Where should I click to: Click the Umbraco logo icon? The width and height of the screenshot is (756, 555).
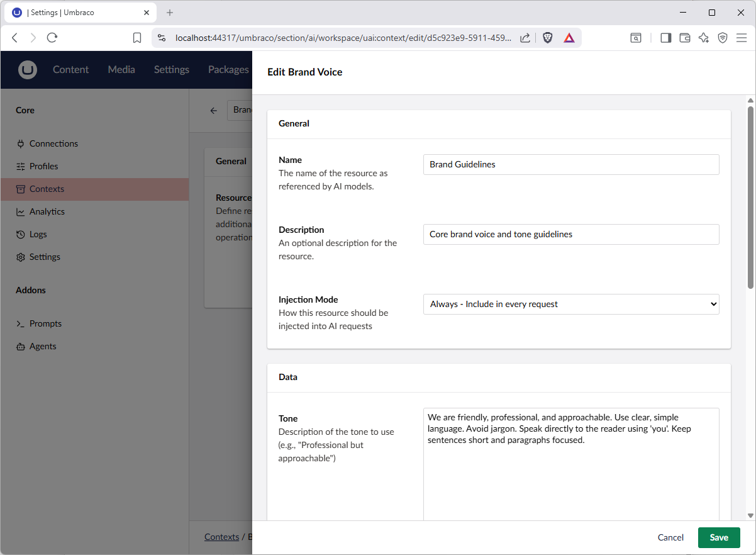(x=28, y=70)
